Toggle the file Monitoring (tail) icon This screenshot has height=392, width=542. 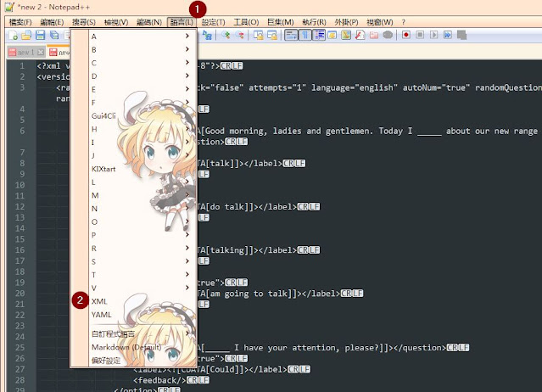click(x=388, y=35)
